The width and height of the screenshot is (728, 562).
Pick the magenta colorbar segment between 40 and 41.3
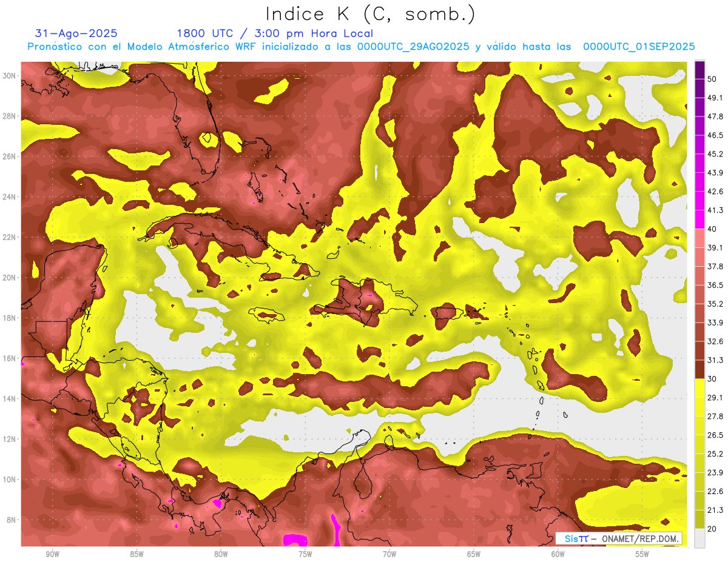[699, 219]
